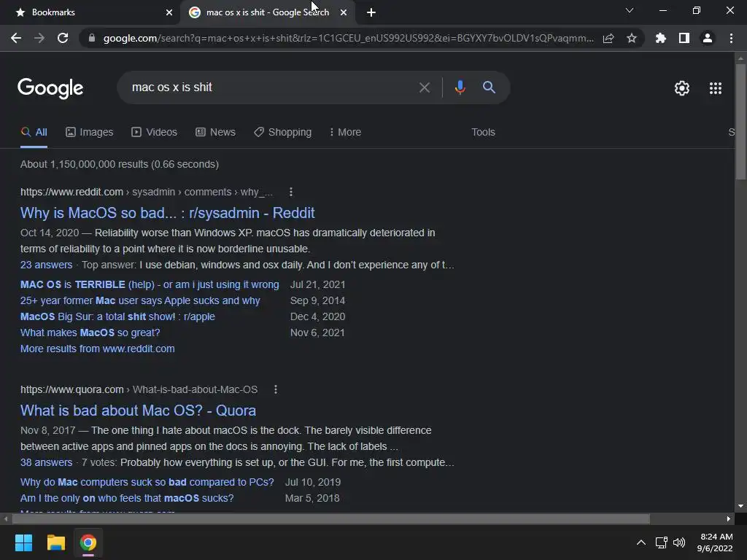Open the volume tray icon
Screen dimensions: 747x560
click(x=679, y=542)
